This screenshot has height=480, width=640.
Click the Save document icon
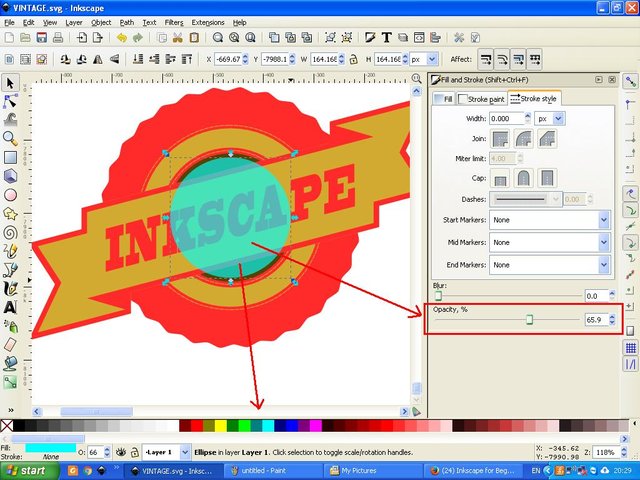[x=42, y=38]
